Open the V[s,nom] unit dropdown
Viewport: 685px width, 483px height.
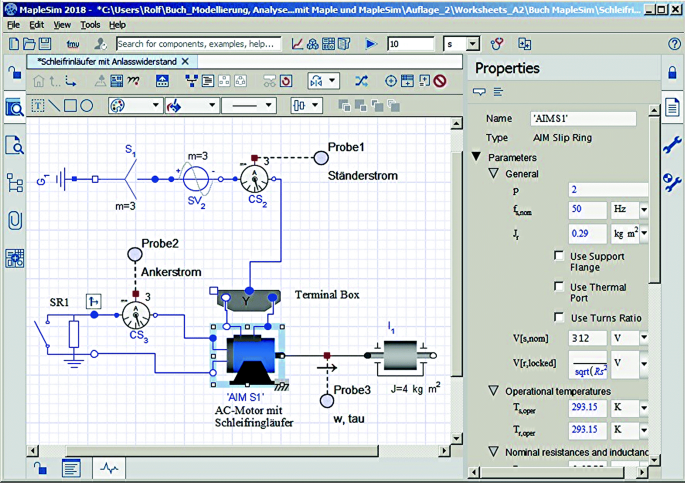[644, 338]
